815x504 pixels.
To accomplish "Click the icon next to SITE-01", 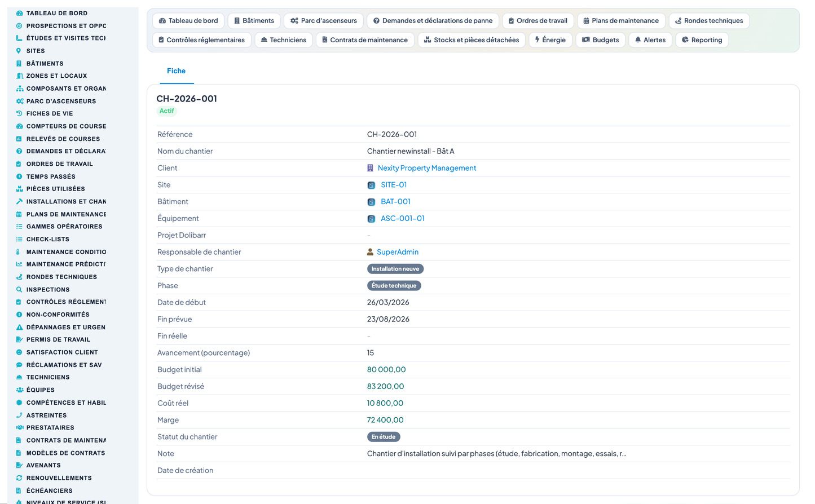I will tap(371, 185).
